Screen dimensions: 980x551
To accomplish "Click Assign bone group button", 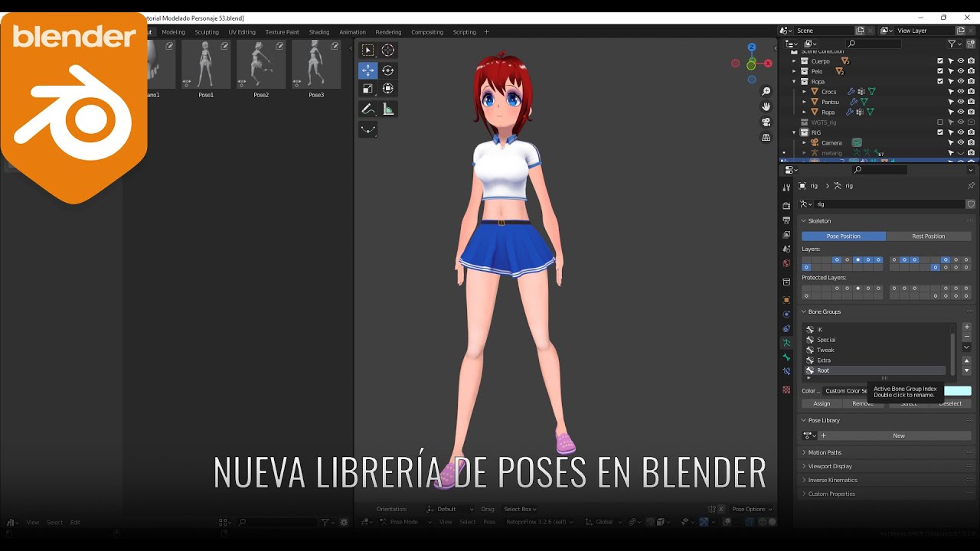I will (822, 404).
